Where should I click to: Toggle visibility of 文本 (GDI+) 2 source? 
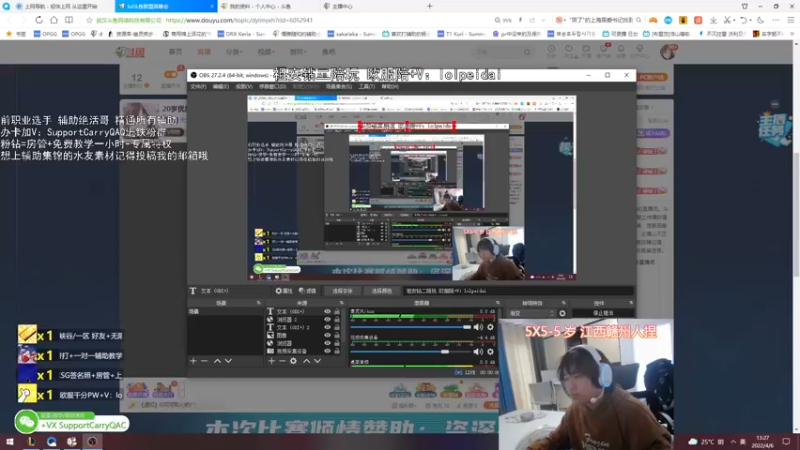[x=327, y=327]
